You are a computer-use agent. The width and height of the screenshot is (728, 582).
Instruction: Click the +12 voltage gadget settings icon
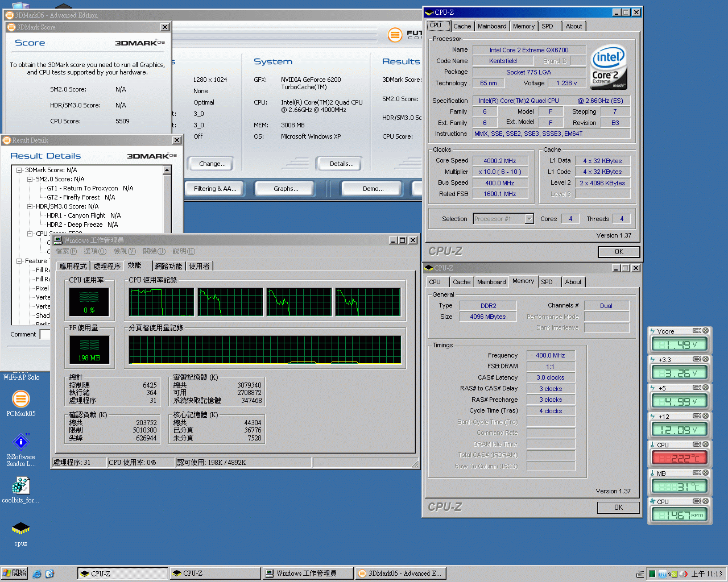[696, 416]
